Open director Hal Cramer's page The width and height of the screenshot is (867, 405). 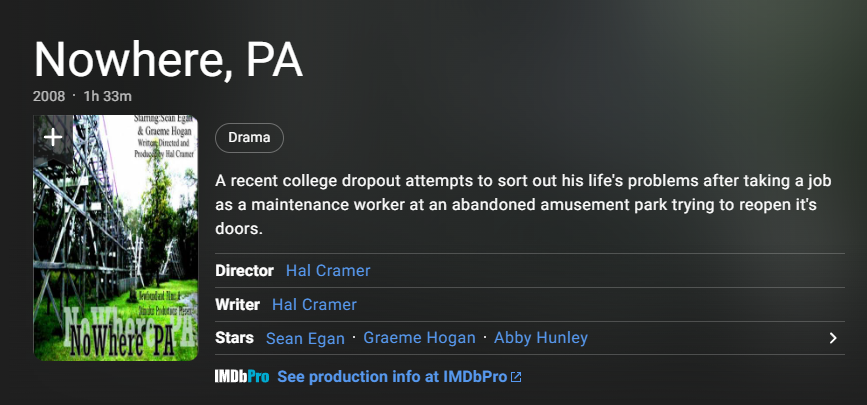pos(328,271)
